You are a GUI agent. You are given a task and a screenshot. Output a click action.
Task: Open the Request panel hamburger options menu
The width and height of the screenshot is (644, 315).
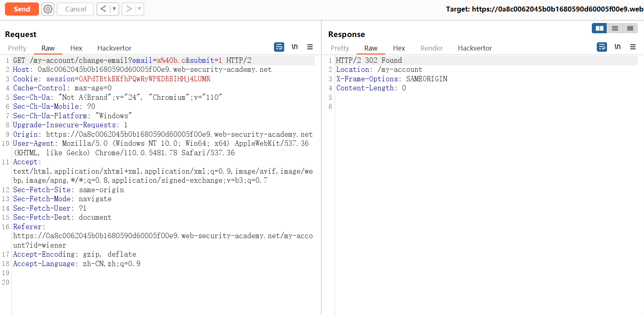click(310, 47)
